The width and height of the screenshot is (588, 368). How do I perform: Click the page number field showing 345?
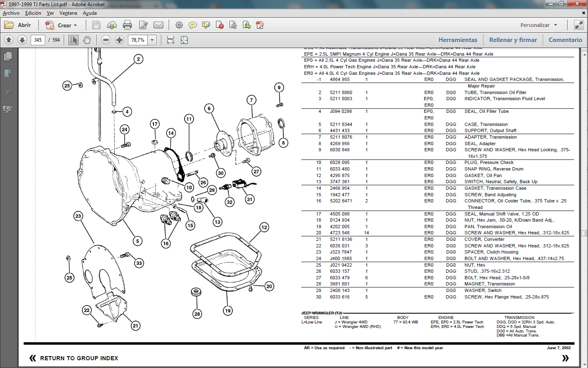(38, 40)
